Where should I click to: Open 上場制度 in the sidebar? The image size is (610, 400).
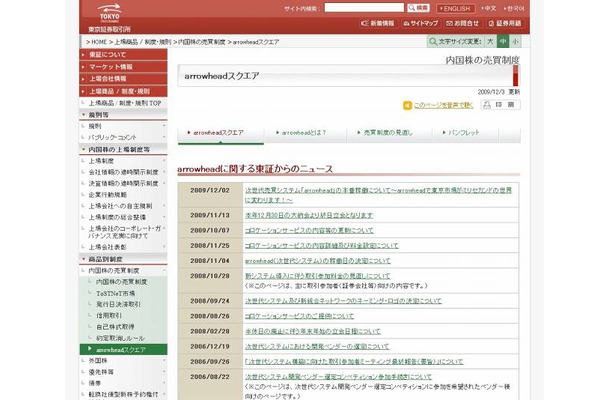[101, 161]
